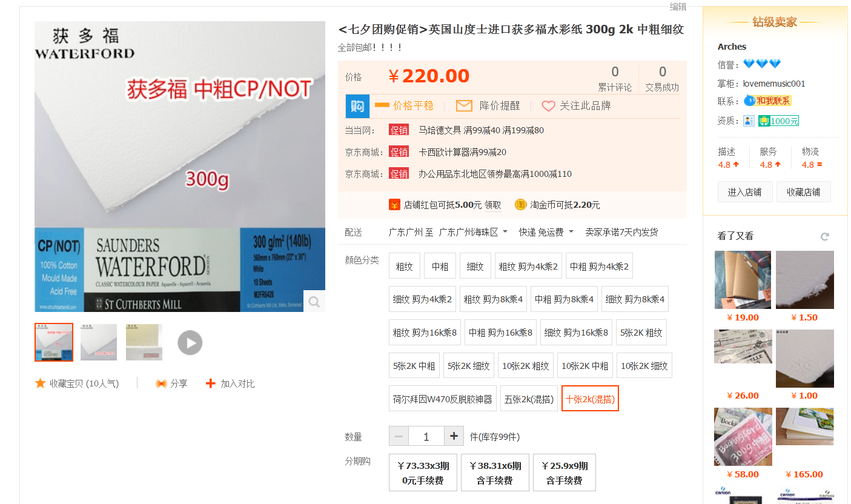Click the red envelope shop coupon icon
The width and height of the screenshot is (851, 504).
tap(394, 205)
